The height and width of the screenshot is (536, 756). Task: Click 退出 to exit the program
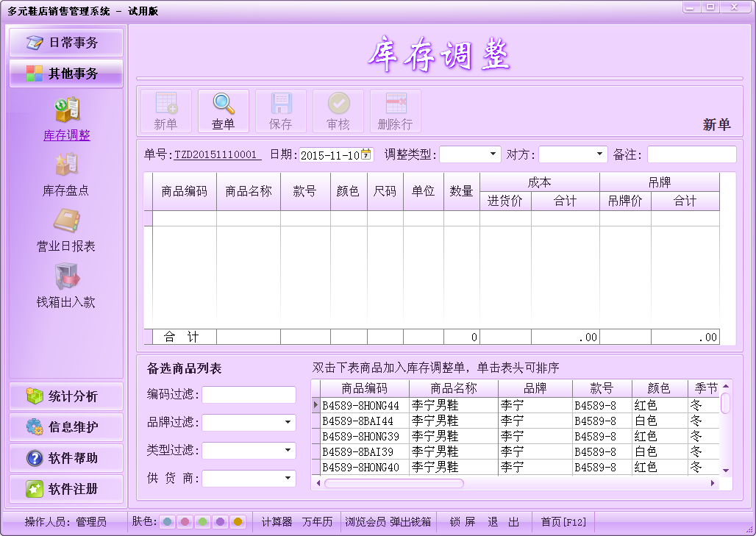pyautogui.click(x=503, y=521)
